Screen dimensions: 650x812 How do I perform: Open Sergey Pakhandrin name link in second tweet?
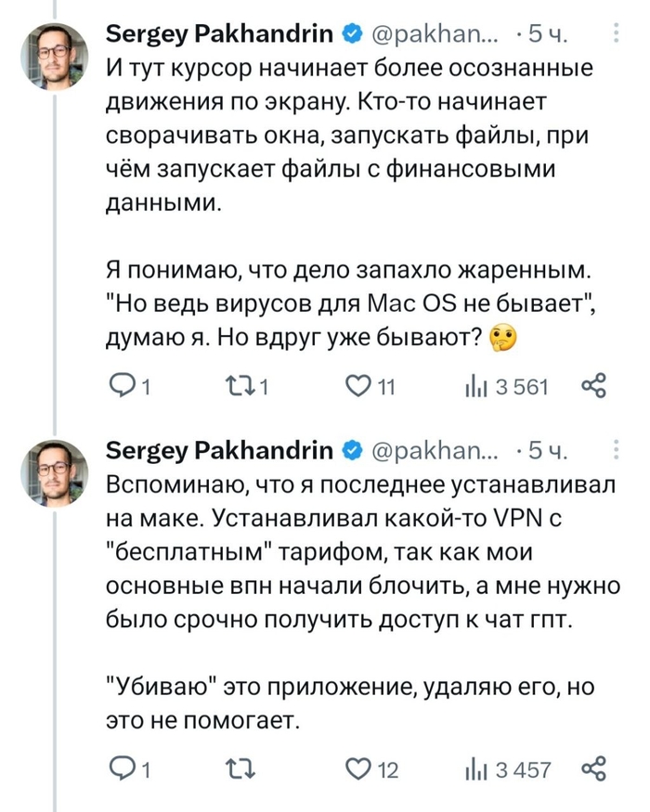[x=220, y=451]
